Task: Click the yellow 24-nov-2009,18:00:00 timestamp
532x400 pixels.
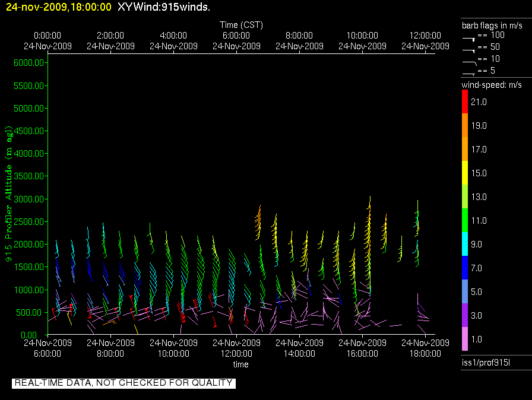Action: pyautogui.click(x=56, y=7)
